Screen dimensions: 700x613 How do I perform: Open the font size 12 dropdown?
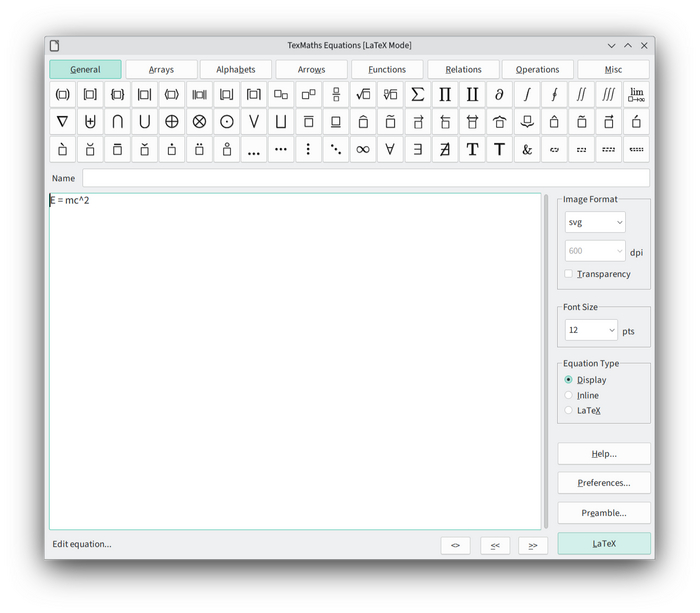click(592, 330)
